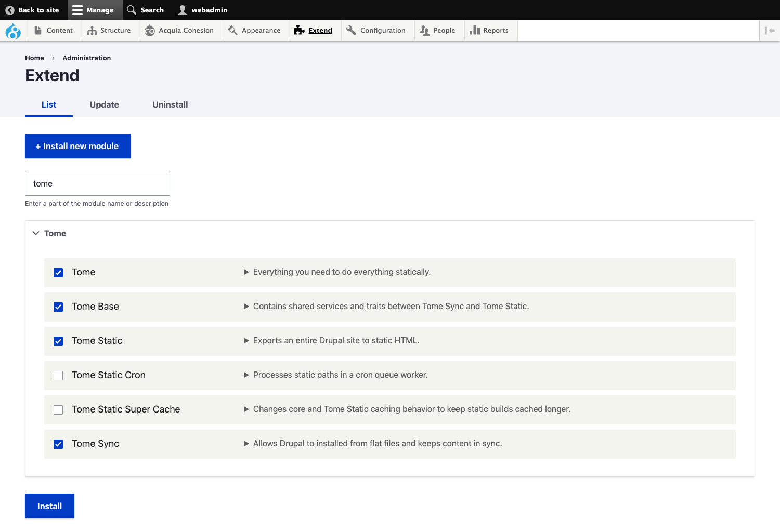The height and width of the screenshot is (532, 780).
Task: Enable the Tome Static Super Cache checkbox
Action: click(58, 410)
